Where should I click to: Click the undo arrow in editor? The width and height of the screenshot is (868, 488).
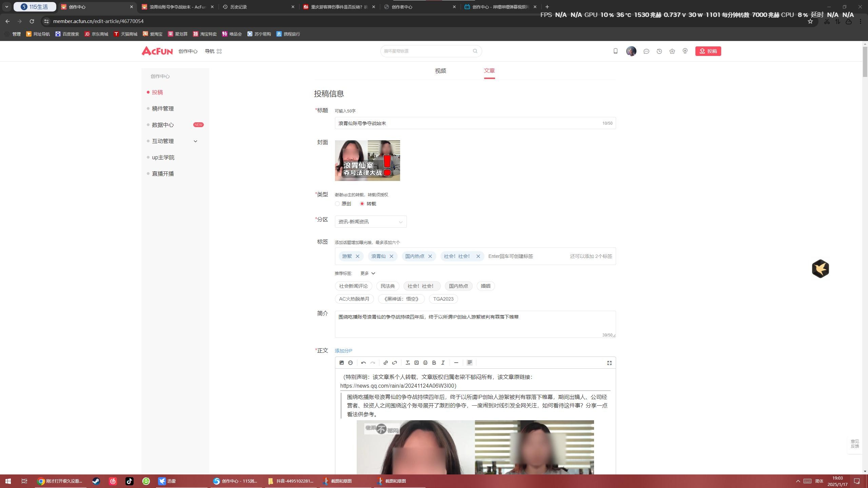[363, 363]
